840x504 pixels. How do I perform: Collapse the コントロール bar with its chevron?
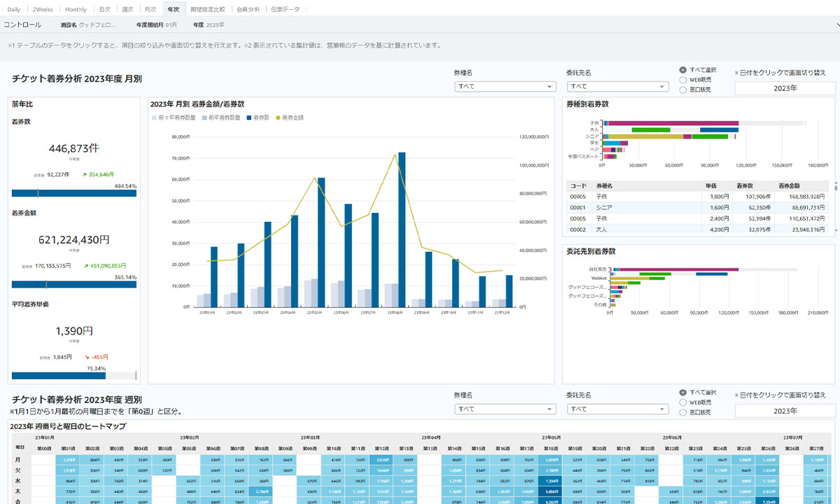[837, 25]
